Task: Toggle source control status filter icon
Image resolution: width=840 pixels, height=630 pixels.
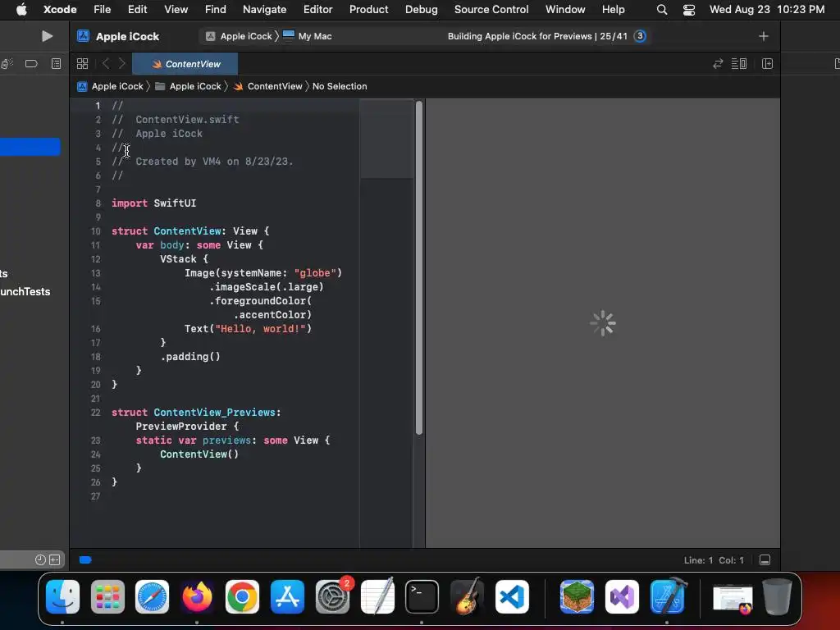Action: pyautogui.click(x=55, y=559)
